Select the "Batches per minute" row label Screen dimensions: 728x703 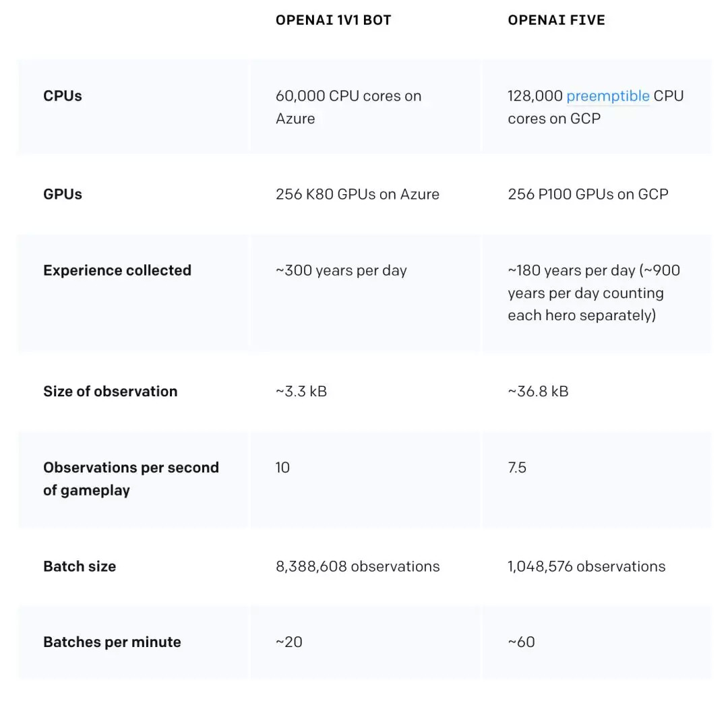coord(112,642)
